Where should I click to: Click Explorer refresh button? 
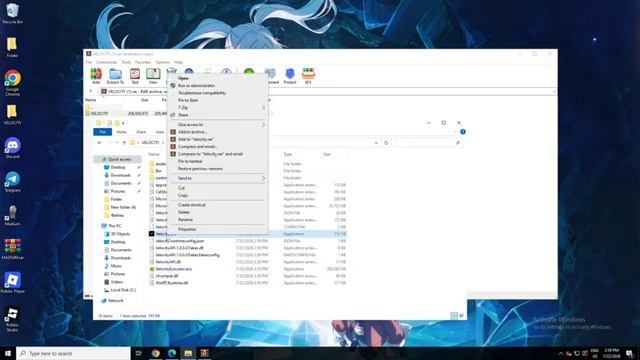click(x=386, y=143)
